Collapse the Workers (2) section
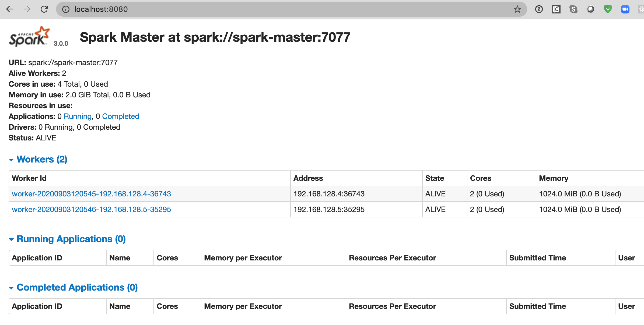The height and width of the screenshot is (325, 644). click(x=42, y=159)
